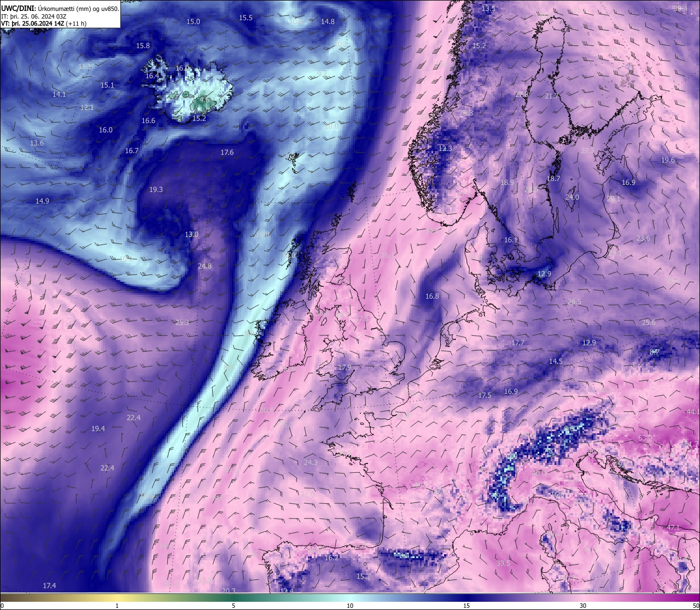Click the '19.4' value label
The height and width of the screenshot is (610, 700).
tap(98, 428)
